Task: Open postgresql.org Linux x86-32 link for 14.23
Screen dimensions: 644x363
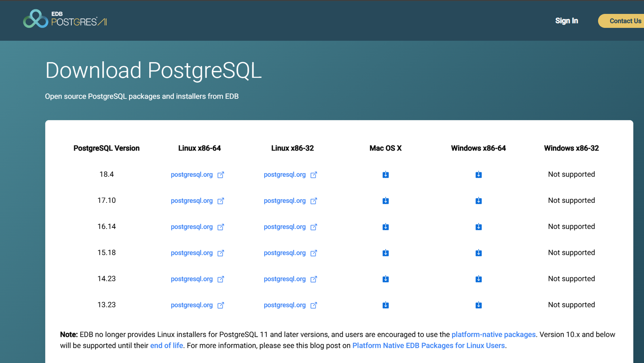Action: tap(290, 279)
